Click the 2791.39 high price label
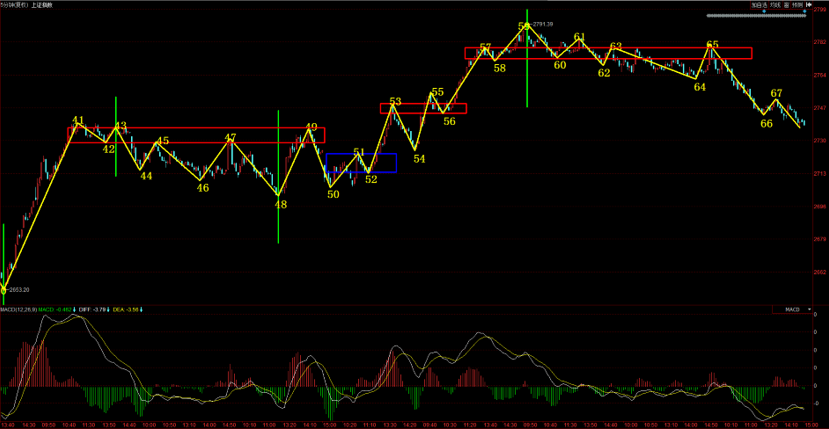The height and width of the screenshot is (429, 829). click(545, 23)
